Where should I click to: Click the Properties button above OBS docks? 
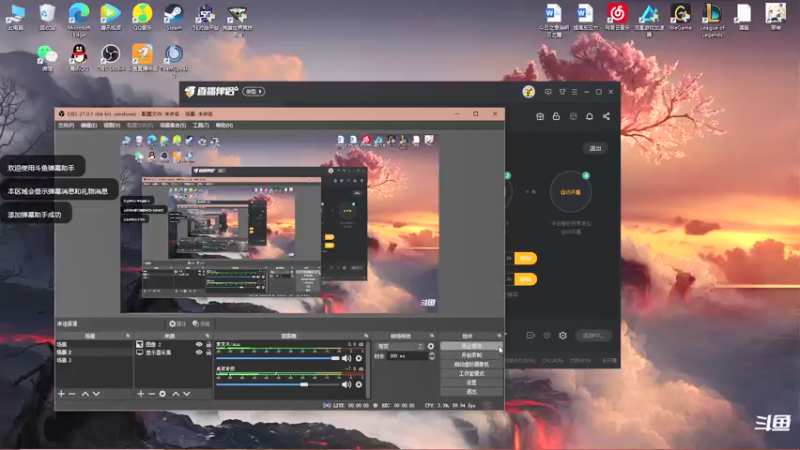pos(177,323)
